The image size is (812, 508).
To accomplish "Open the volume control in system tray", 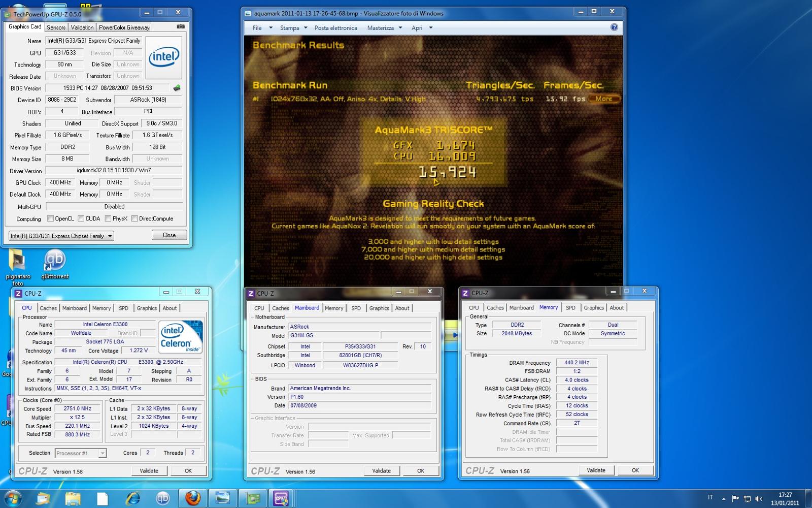I will pyautogui.click(x=759, y=499).
